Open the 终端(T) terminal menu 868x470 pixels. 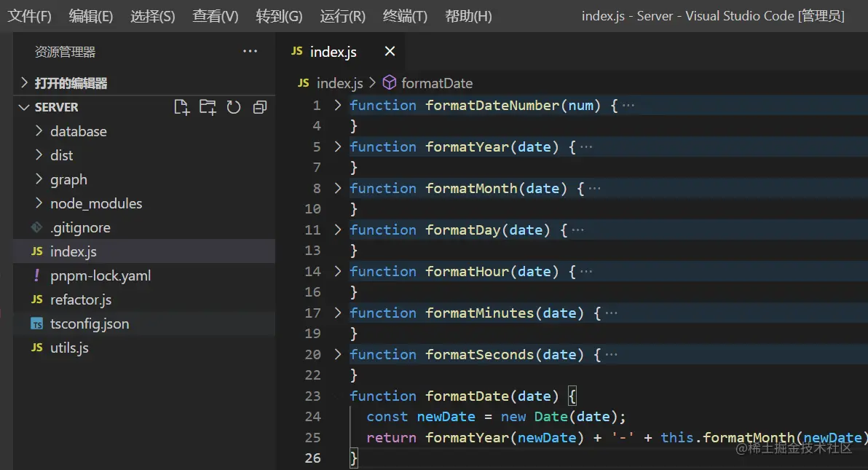tap(405, 16)
